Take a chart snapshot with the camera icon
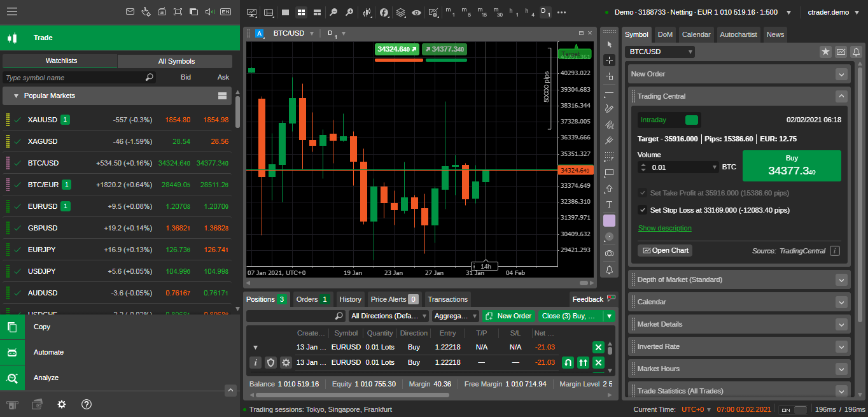 [x=609, y=253]
